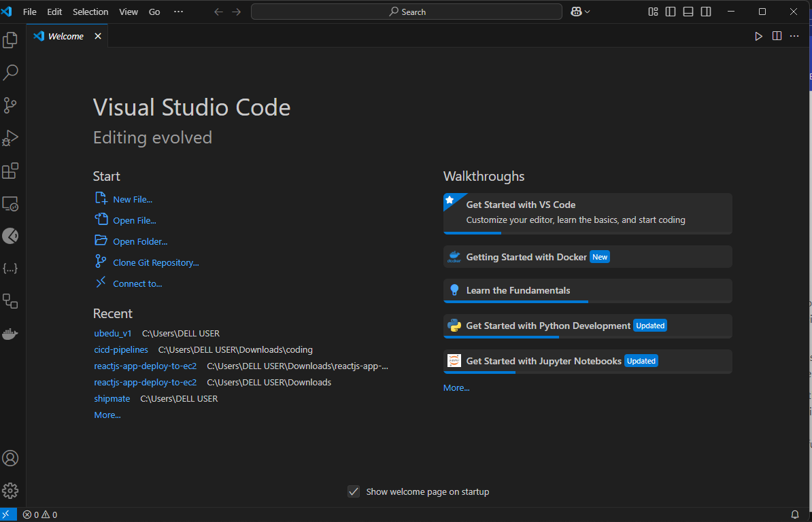Click the Run play icon in the editor toolbar
812x522 pixels.
point(759,36)
